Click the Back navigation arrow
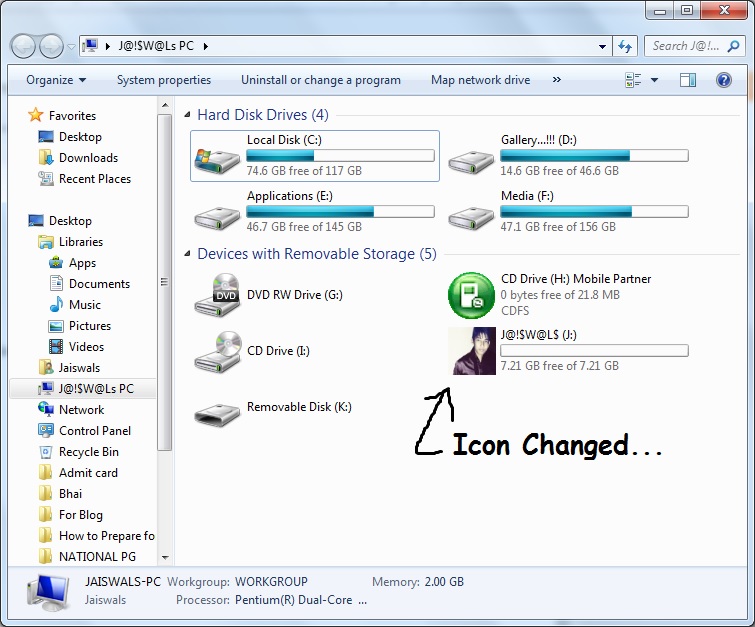This screenshot has height=627, width=755. tap(23, 46)
